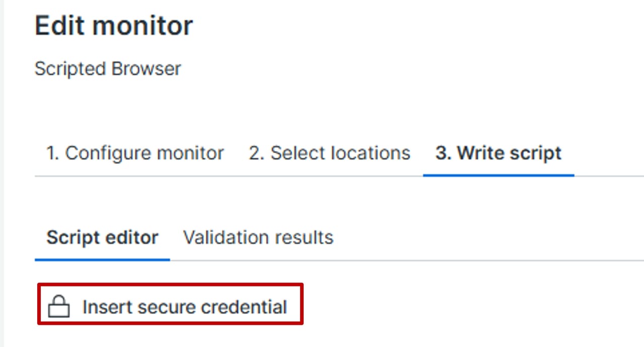Go to step 2 for monitor locations

pyautogui.click(x=330, y=153)
